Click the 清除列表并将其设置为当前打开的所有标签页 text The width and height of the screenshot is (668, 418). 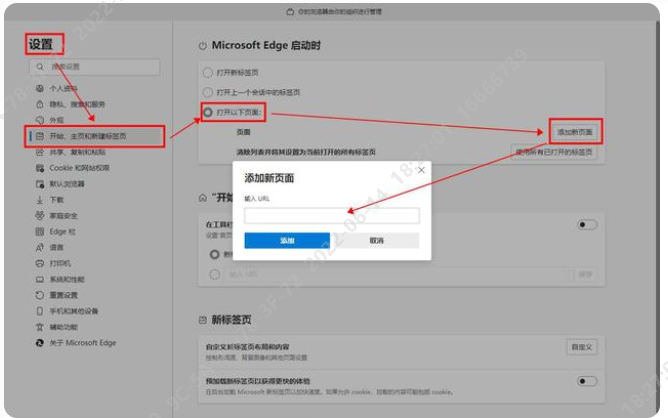(306, 152)
